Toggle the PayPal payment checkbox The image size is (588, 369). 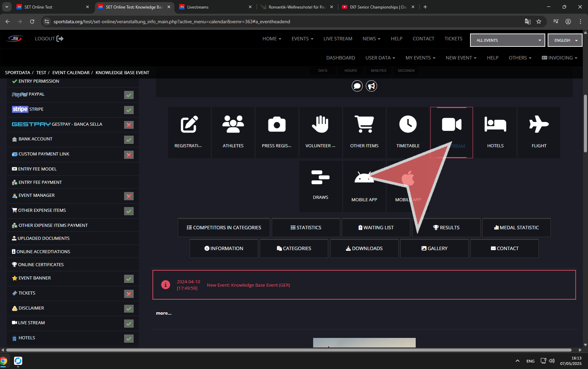pos(129,95)
